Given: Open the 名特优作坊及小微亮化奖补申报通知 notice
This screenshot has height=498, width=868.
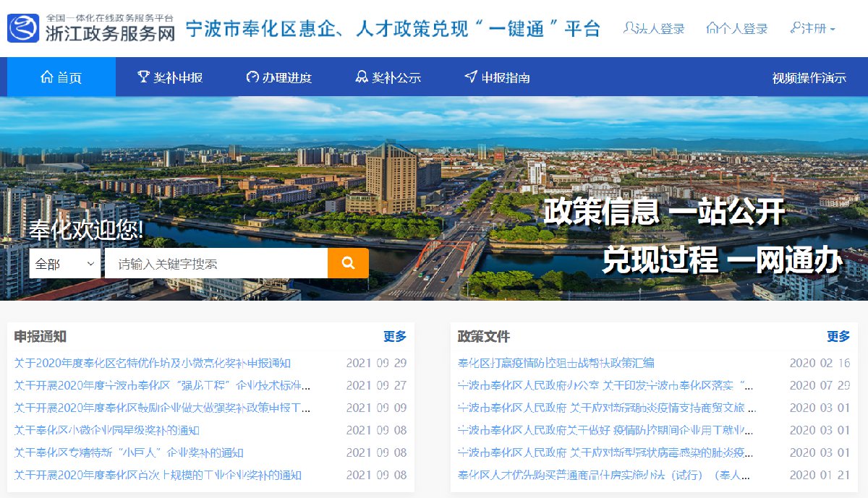Looking at the screenshot, I should (x=153, y=363).
